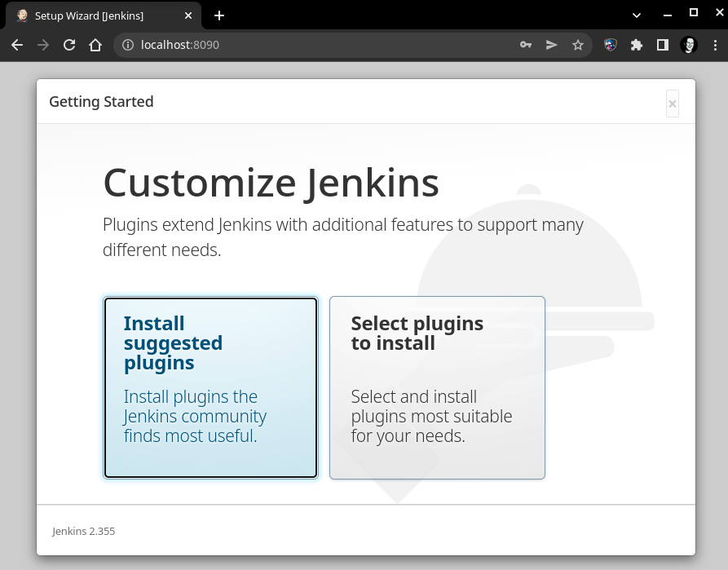This screenshot has width=728, height=570.
Task: Toggle the browser side panel
Action: (x=663, y=45)
